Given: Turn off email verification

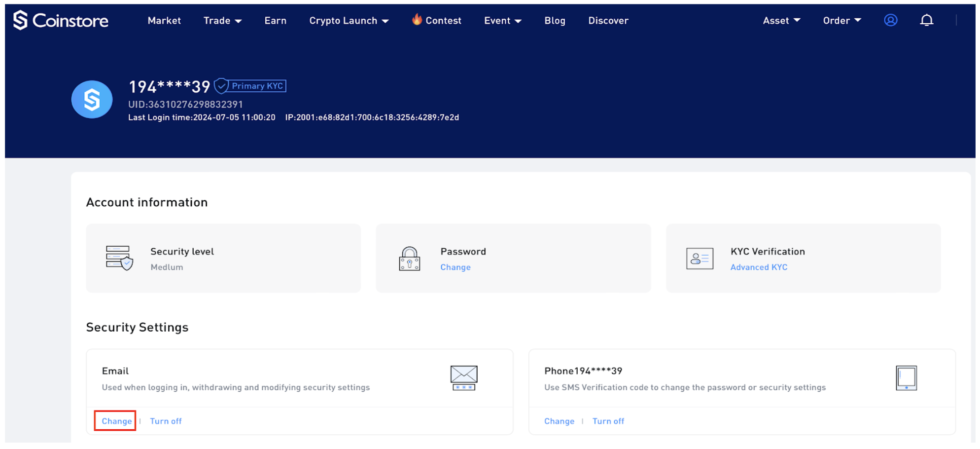Looking at the screenshot, I should 166,421.
